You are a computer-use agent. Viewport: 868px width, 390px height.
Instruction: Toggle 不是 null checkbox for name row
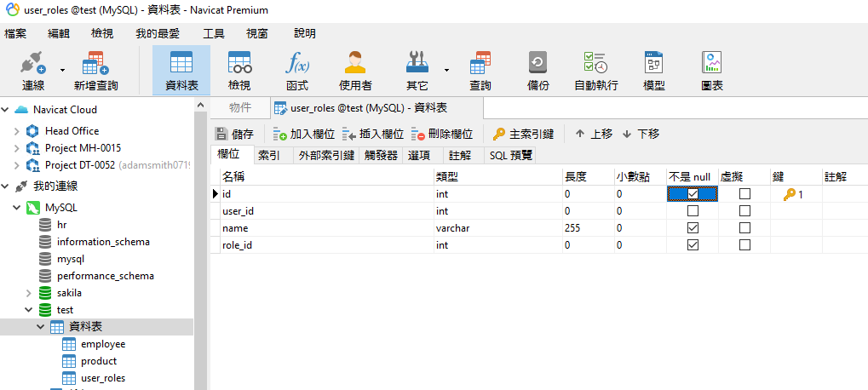pos(693,228)
